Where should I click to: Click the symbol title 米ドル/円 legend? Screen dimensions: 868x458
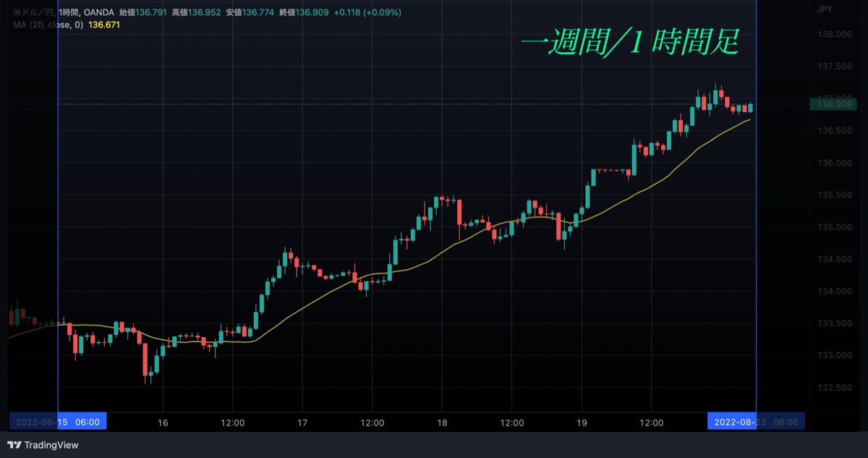tap(34, 13)
